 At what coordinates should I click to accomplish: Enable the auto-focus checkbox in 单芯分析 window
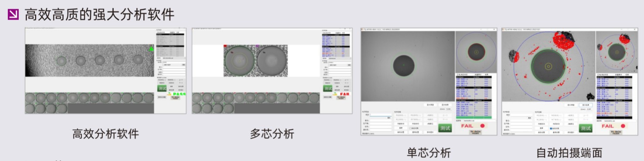[x=410, y=128]
